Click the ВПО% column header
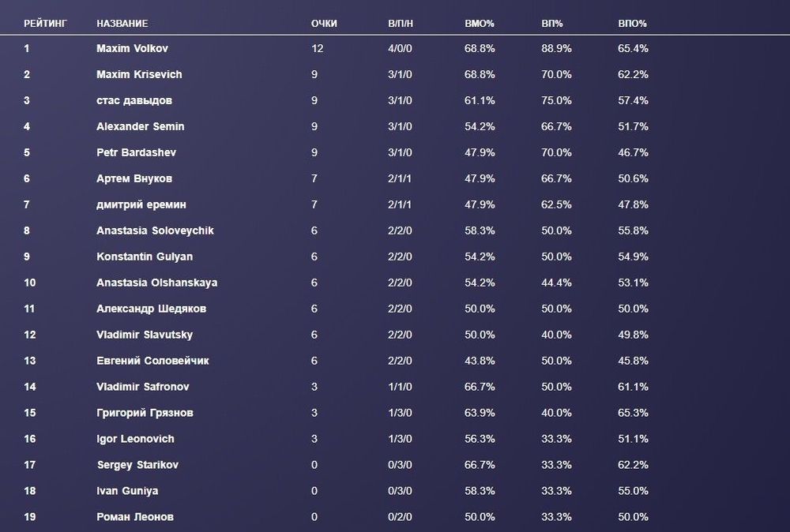Image resolution: width=790 pixels, height=532 pixels. [632, 24]
